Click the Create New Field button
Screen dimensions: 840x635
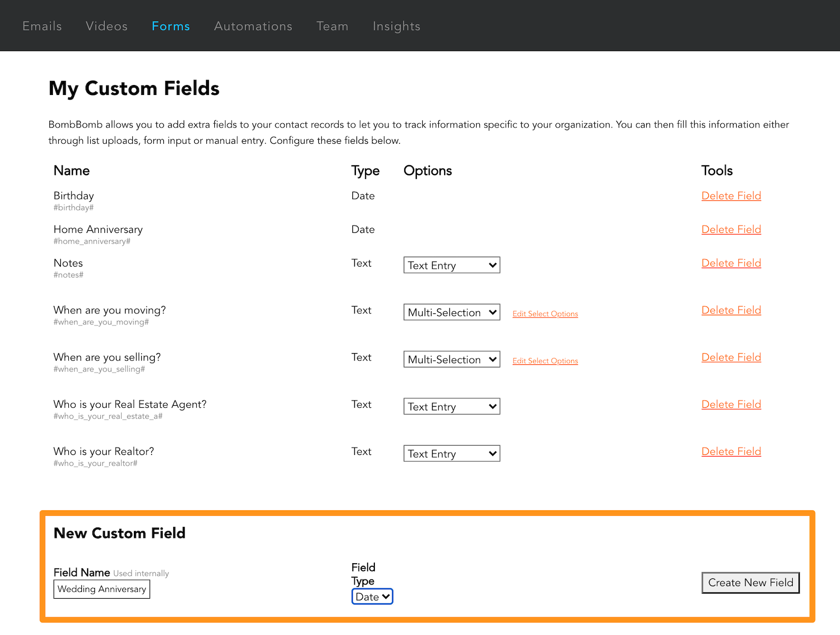(x=750, y=583)
